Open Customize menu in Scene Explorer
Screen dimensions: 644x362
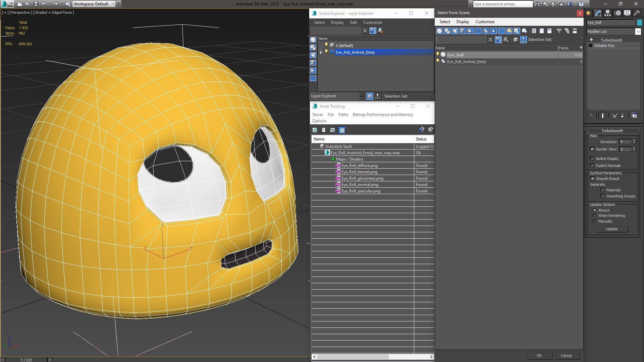point(372,22)
